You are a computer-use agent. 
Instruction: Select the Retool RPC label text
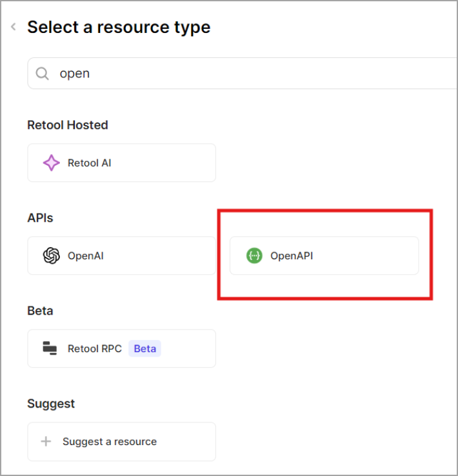[94, 348]
